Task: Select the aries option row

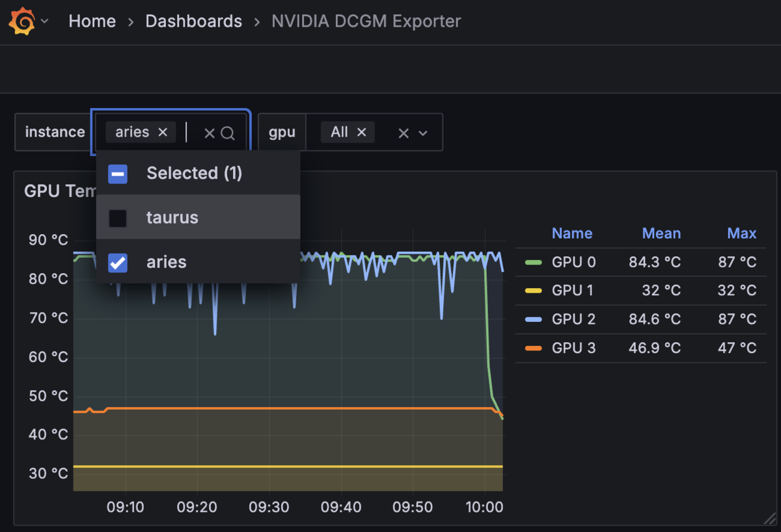Action: pyautogui.click(x=199, y=261)
